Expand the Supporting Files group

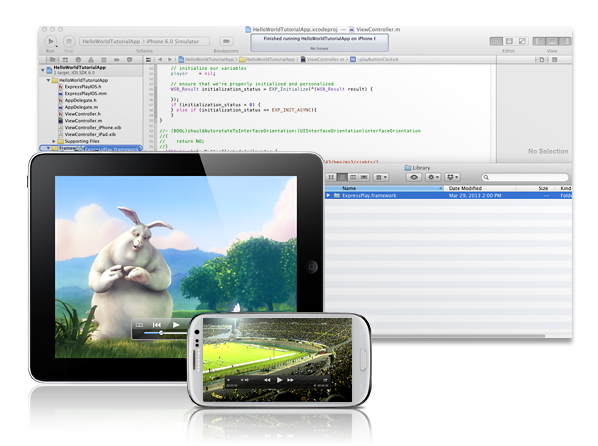click(x=54, y=141)
